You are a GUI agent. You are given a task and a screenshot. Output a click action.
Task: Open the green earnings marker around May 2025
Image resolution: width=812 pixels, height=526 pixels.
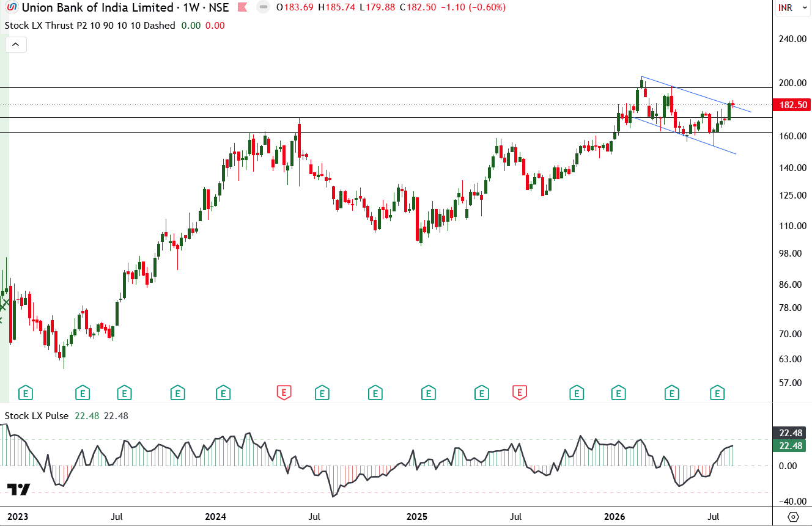point(482,392)
